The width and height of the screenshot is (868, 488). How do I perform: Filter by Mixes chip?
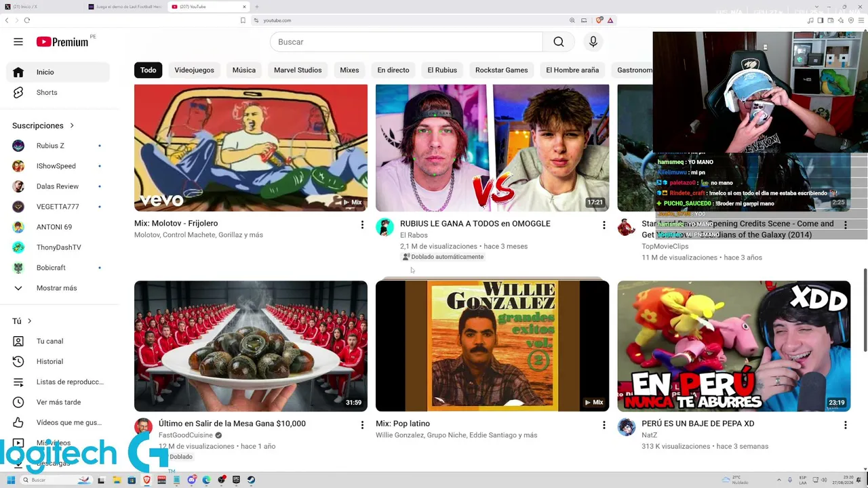349,70
